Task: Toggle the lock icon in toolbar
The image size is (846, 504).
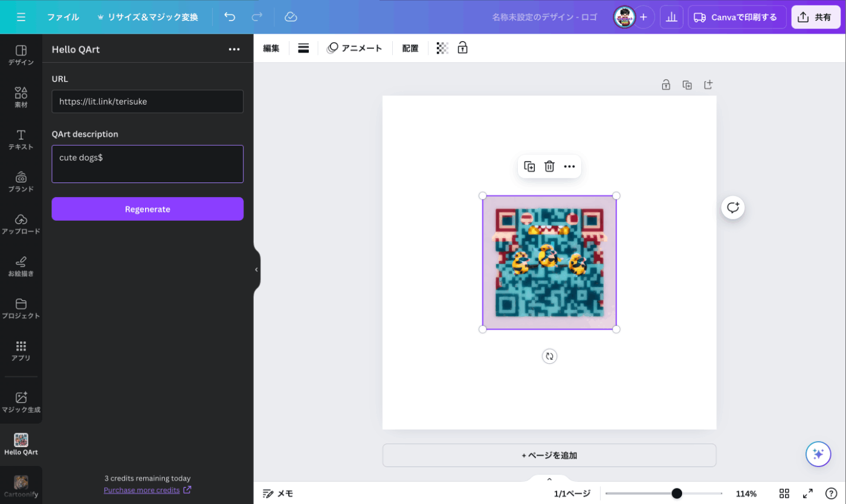Action: (x=462, y=48)
